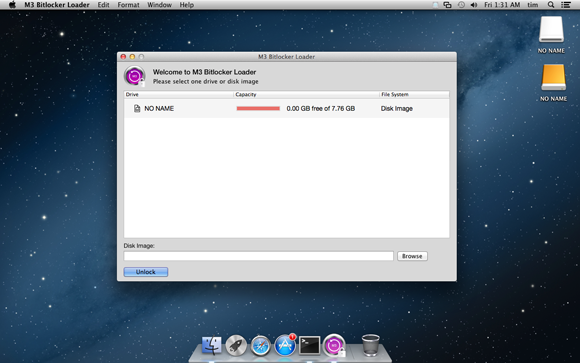Screen dimensions: 580x363
Task: Open Notification Center list icon
Action: pos(566,5)
